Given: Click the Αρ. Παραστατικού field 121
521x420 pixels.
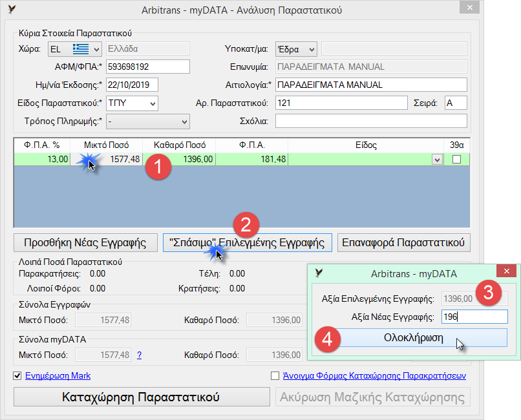Looking at the screenshot, I should click(341, 103).
